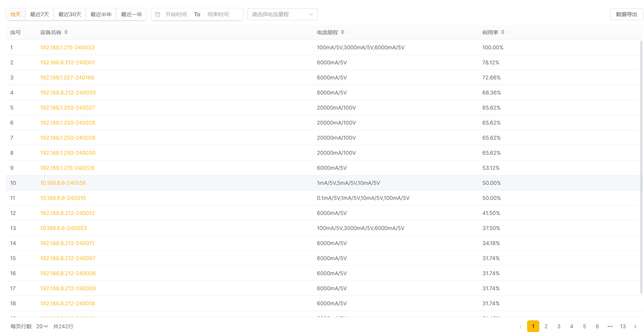The image size is (644, 332).
Task: Click the calendar icon in date range picker
Action: pyautogui.click(x=158, y=14)
